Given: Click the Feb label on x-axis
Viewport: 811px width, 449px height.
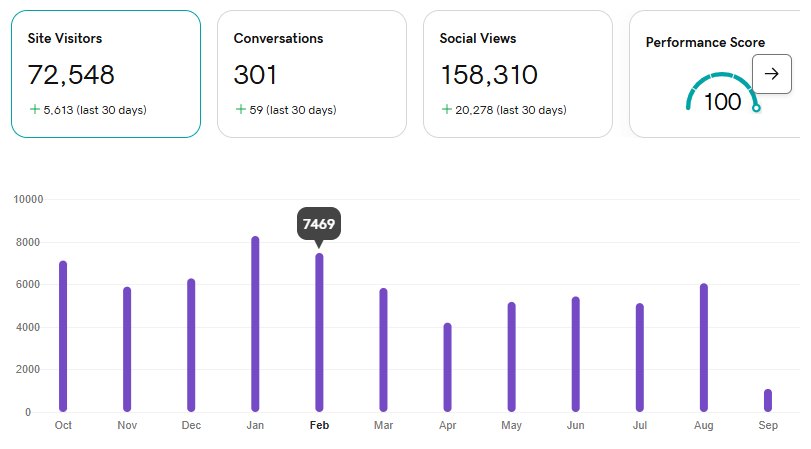Looking at the screenshot, I should pos(319,425).
